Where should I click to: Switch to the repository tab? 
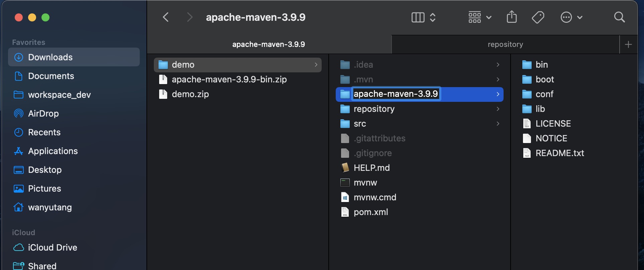coord(505,44)
